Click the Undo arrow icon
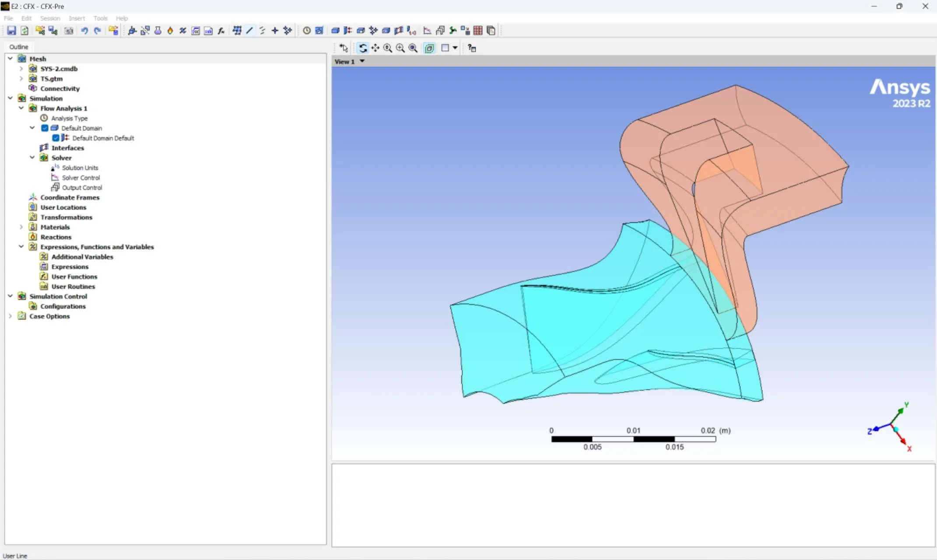 [84, 31]
